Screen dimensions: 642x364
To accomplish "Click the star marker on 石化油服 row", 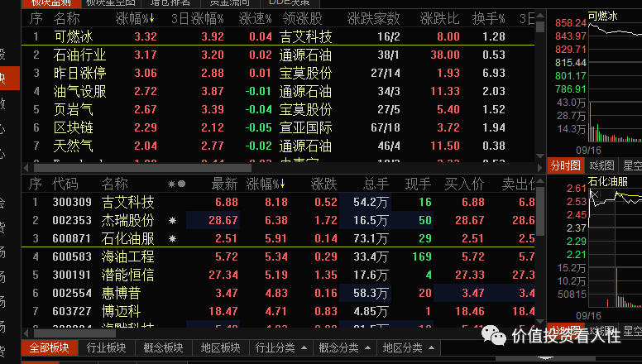I will coord(172,238).
